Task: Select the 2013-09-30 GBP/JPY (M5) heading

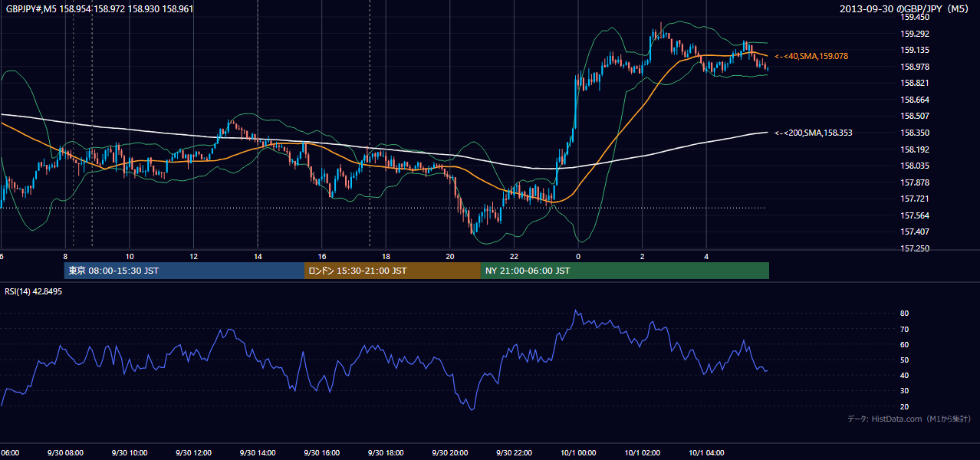Action: pyautogui.click(x=906, y=9)
